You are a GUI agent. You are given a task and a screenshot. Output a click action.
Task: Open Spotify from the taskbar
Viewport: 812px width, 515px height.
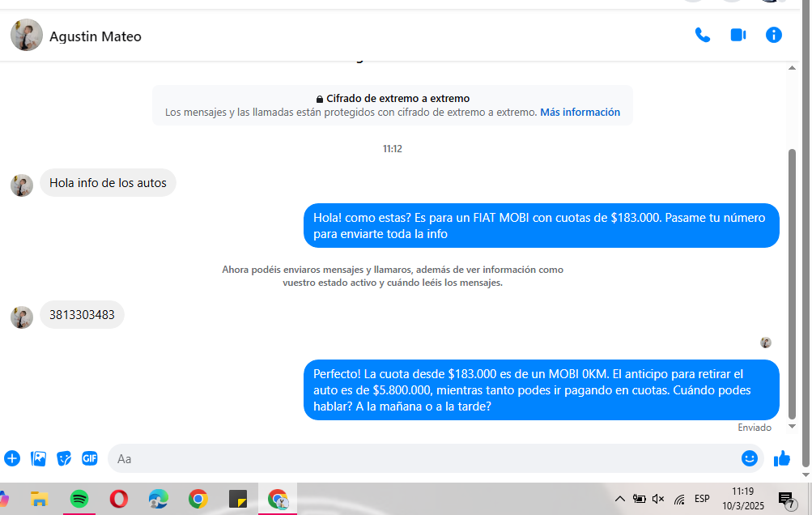tap(79, 499)
